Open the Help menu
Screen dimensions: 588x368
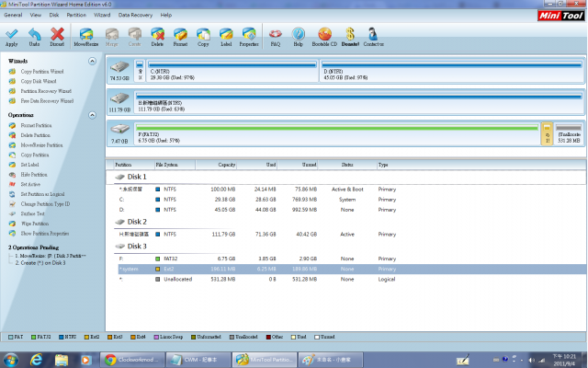[x=165, y=15]
